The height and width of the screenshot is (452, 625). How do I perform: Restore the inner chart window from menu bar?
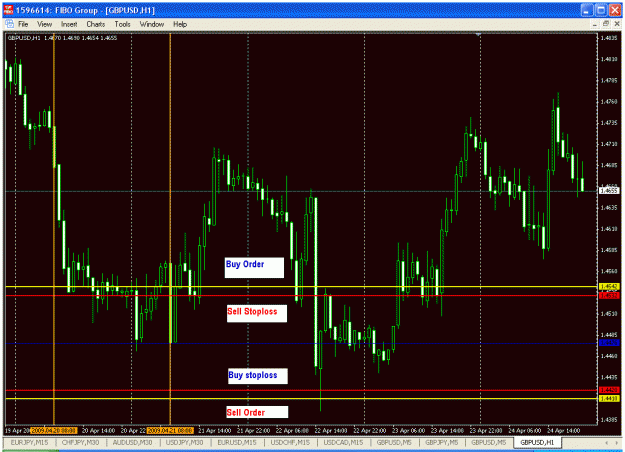(606, 24)
